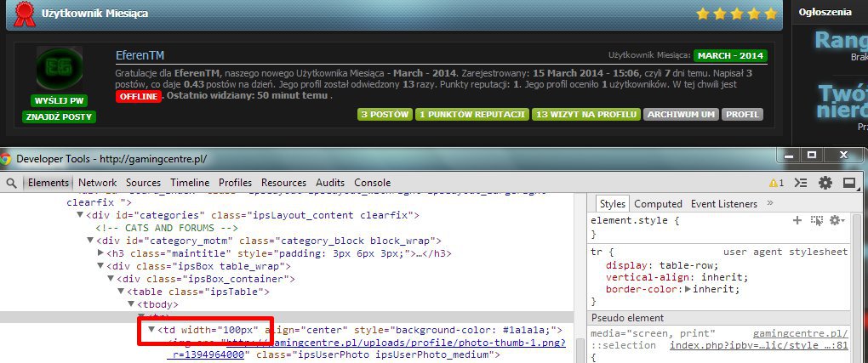Add a new style rule with plus icon
868x363 pixels.
[797, 220]
